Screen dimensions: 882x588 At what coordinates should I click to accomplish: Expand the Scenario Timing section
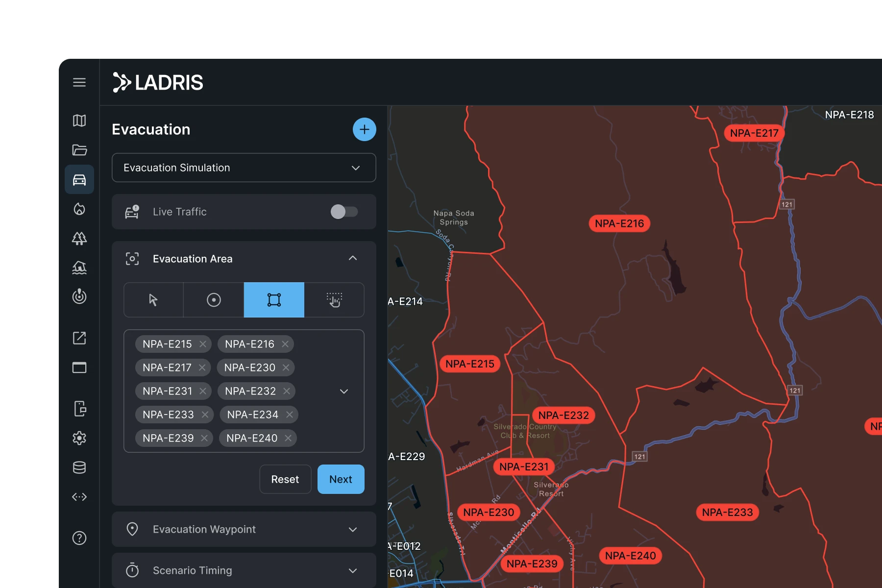(x=352, y=570)
